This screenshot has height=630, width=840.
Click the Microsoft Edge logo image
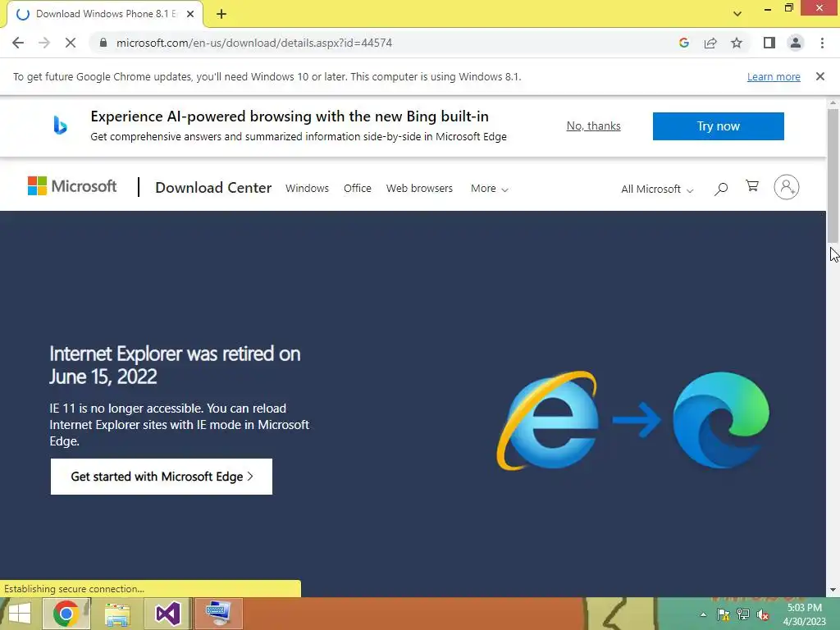pos(720,420)
